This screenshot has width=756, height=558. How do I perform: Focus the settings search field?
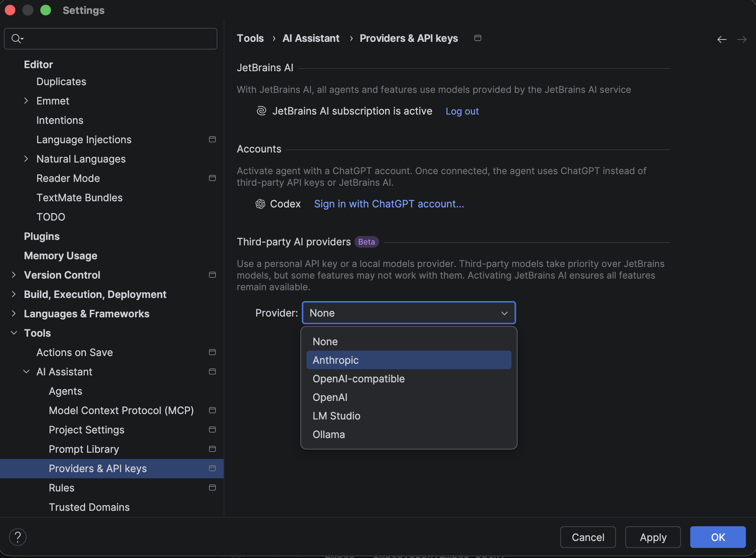coord(116,39)
